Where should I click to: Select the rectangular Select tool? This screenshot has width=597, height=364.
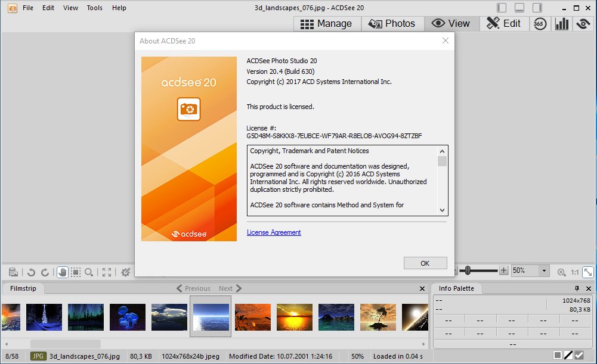click(x=76, y=272)
